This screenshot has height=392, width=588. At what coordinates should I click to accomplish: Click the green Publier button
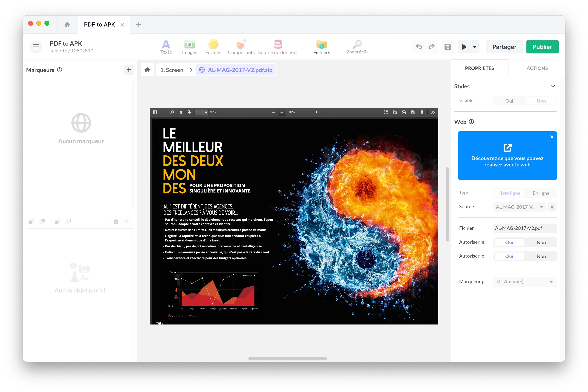coord(542,47)
